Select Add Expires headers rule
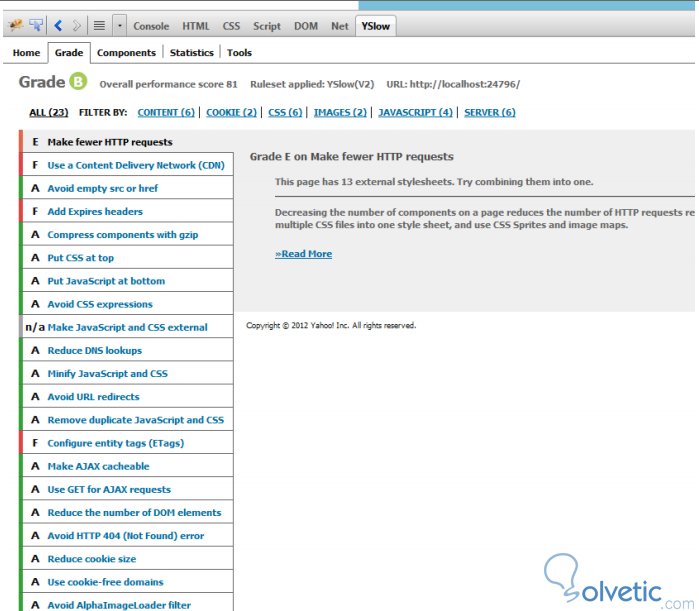The width and height of the screenshot is (699, 611). [x=127, y=211]
